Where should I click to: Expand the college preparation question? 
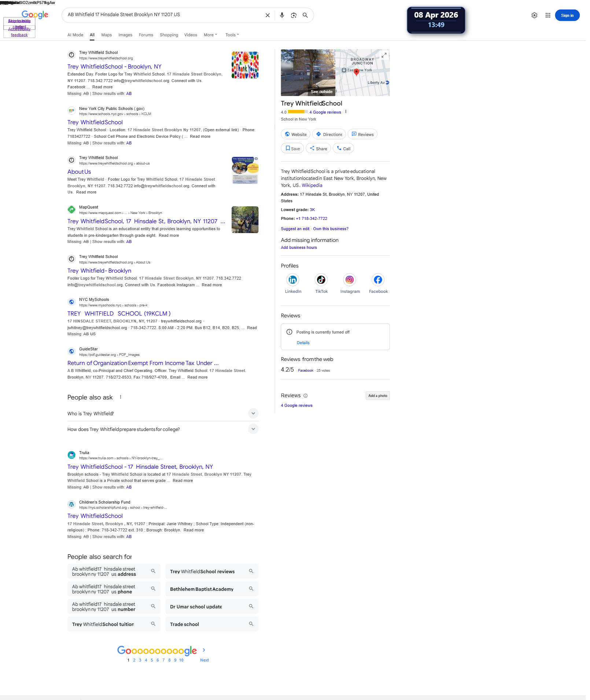click(x=163, y=429)
